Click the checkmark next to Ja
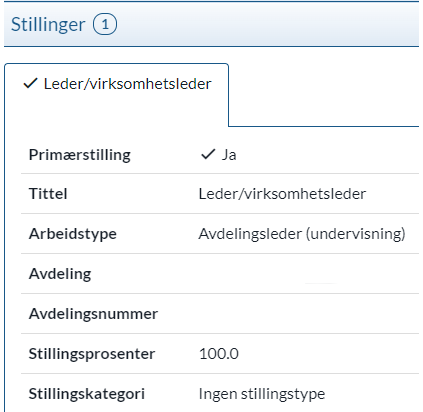Viewport: 423px width, 412px height. click(x=208, y=154)
